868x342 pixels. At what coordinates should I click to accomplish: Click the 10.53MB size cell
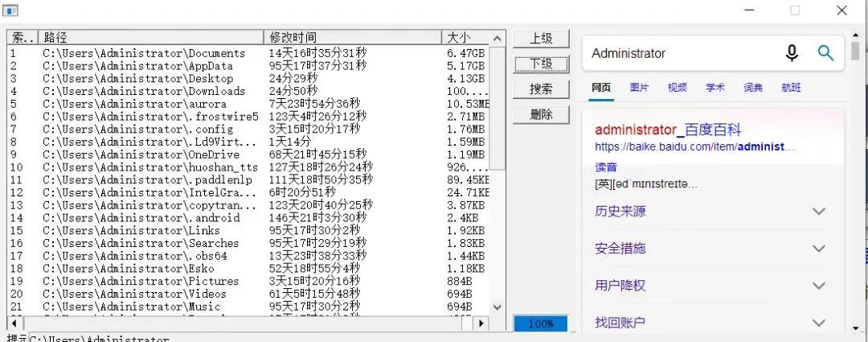(469, 104)
